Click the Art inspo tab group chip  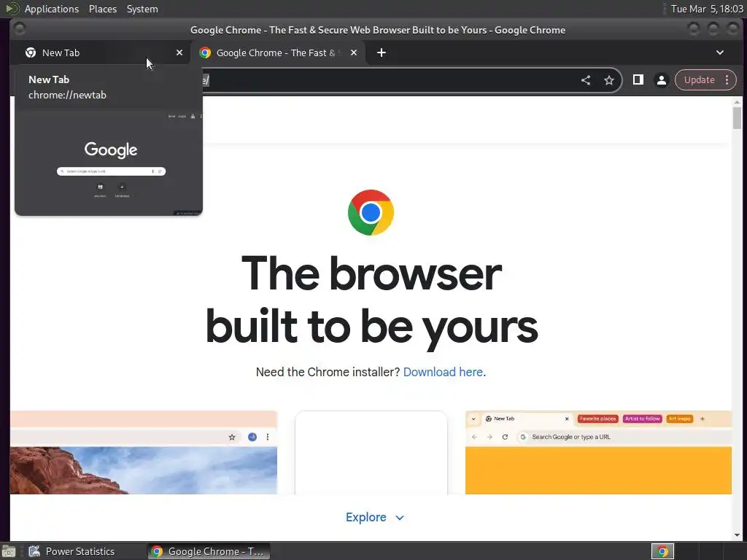[x=679, y=419]
